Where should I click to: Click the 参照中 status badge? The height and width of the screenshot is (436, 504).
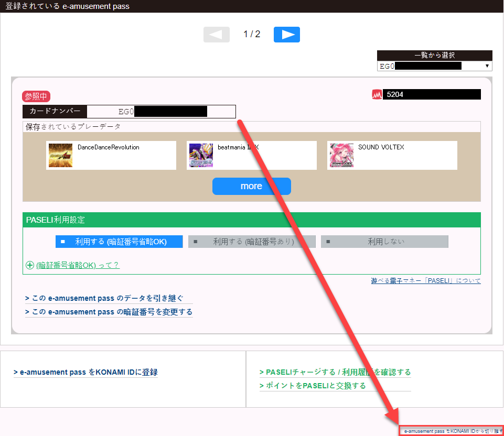pos(36,96)
